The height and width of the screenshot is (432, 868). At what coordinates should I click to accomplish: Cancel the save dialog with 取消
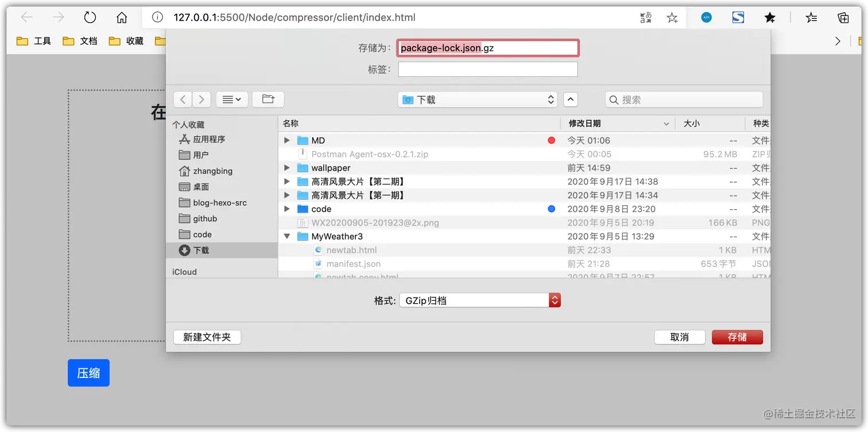(680, 337)
